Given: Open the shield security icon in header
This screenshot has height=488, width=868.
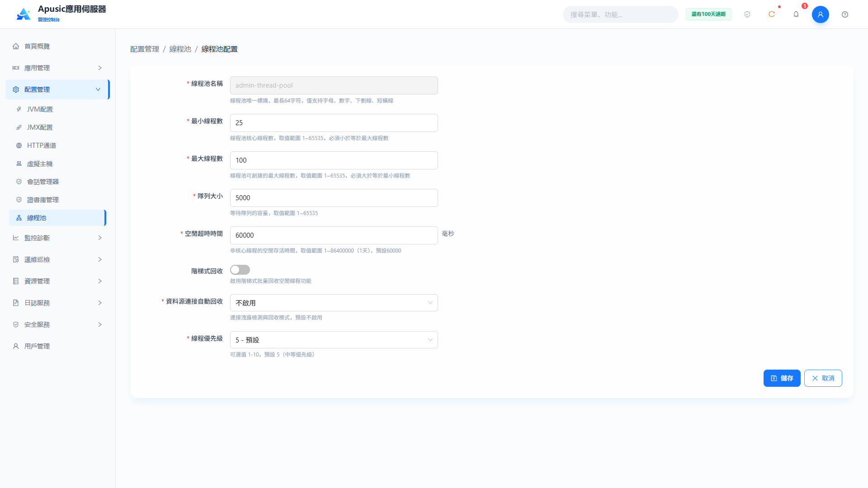Looking at the screenshot, I should 747,14.
